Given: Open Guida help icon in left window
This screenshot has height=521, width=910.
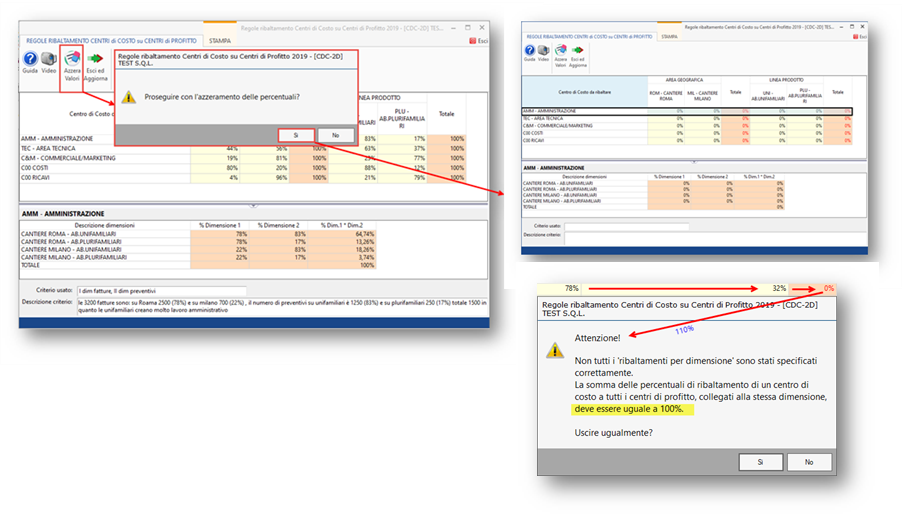Looking at the screenshot, I should (30, 58).
